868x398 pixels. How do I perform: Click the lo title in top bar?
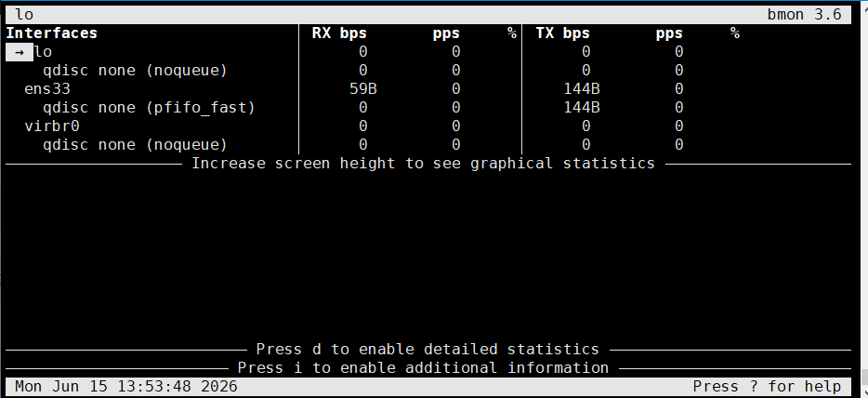(24, 14)
